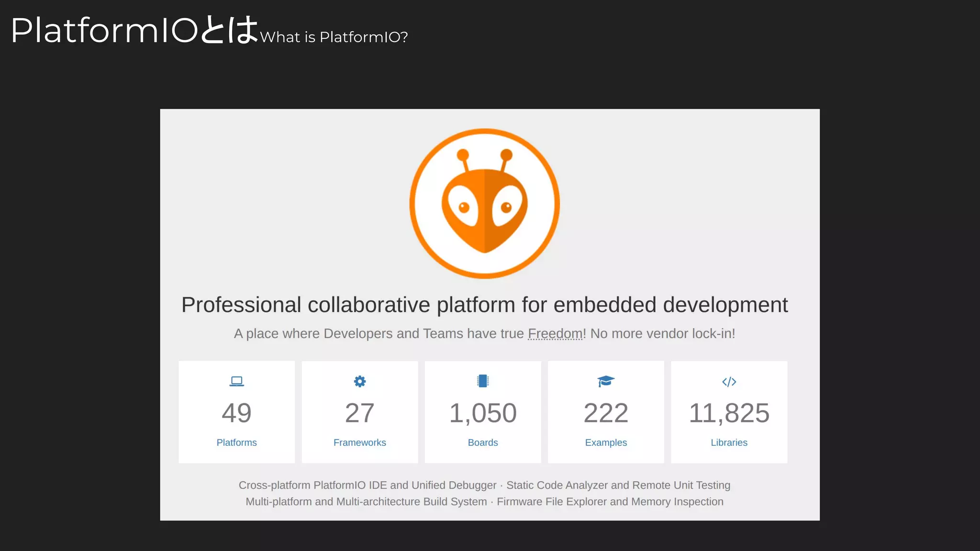Click the 222 examples count
Viewport: 980px width, 551px height.
coord(606,413)
